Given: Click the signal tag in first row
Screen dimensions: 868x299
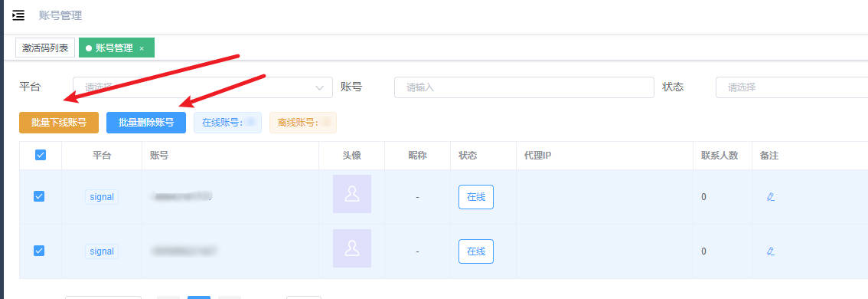Looking at the screenshot, I should [x=101, y=197].
